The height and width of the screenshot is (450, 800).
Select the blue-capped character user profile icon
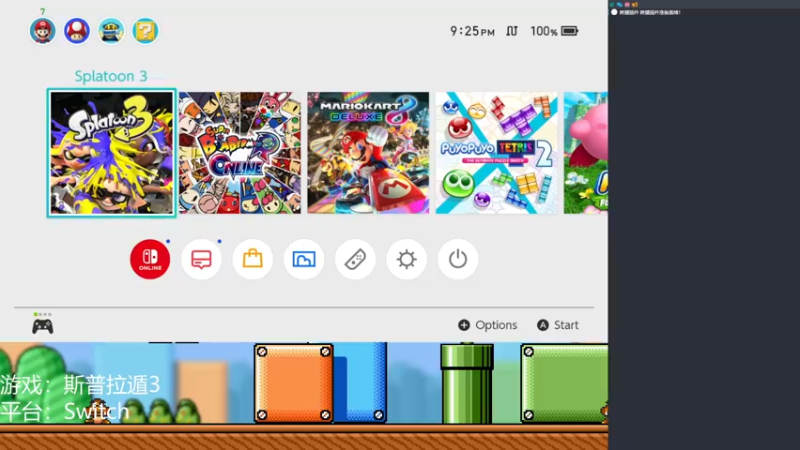click(x=111, y=31)
